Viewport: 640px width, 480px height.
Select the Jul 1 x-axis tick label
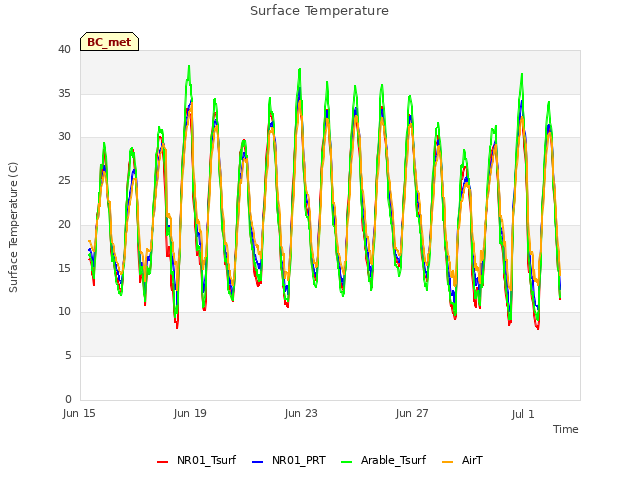tap(523, 414)
